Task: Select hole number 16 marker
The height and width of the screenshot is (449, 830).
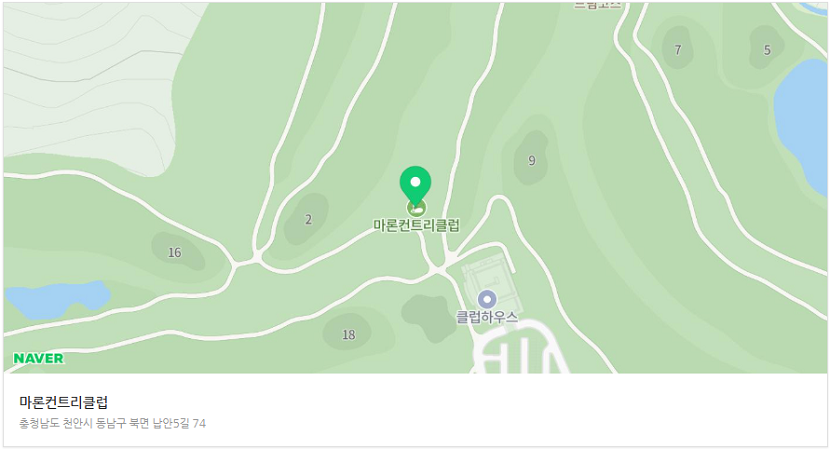Action: pyautogui.click(x=175, y=253)
